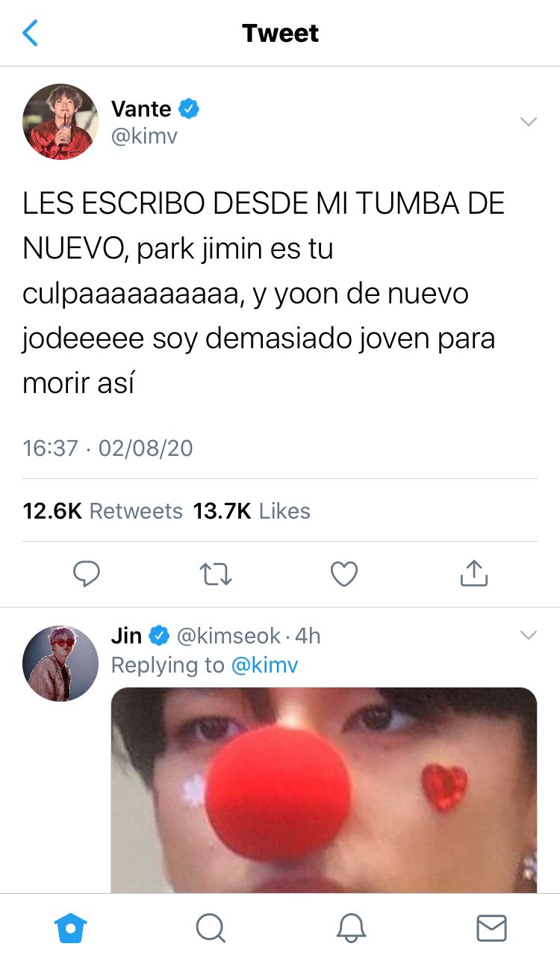Follow the 'Replying to @kimv' mention link
The width and height of the screenshot is (560, 967).
(265, 665)
